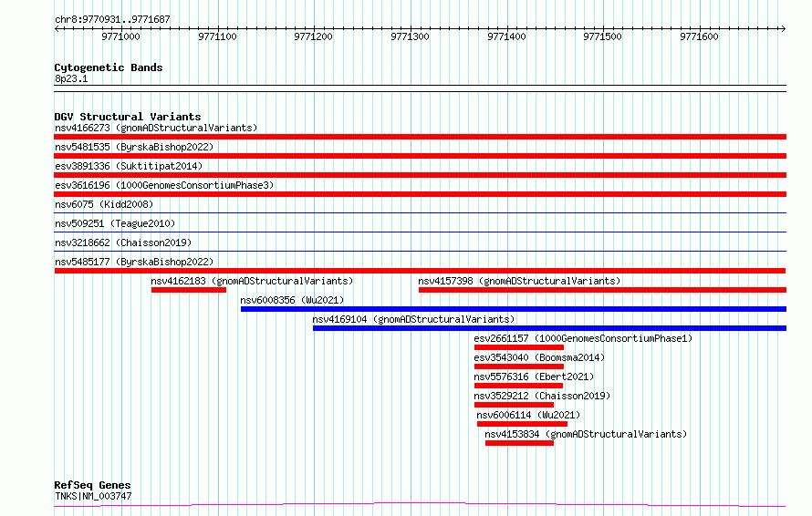Click ruler position 9771300
This screenshot has width=812, height=516.
(411, 36)
